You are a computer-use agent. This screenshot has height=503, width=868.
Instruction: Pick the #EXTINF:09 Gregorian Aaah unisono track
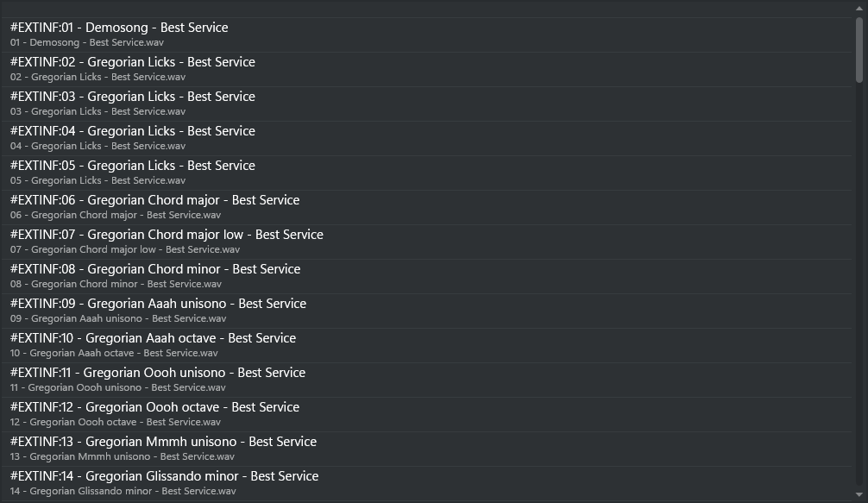pyautogui.click(x=158, y=304)
